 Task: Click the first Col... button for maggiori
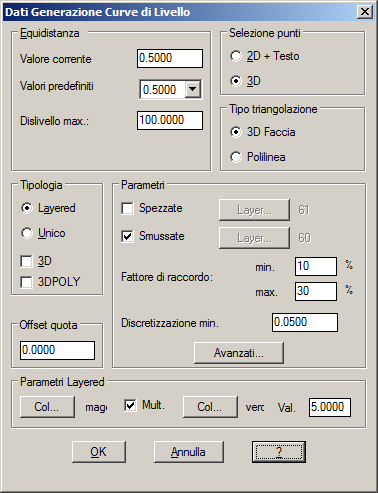coord(47,407)
